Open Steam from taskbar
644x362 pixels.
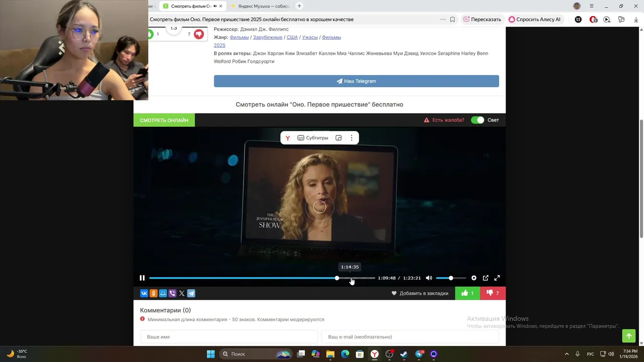click(x=404, y=354)
